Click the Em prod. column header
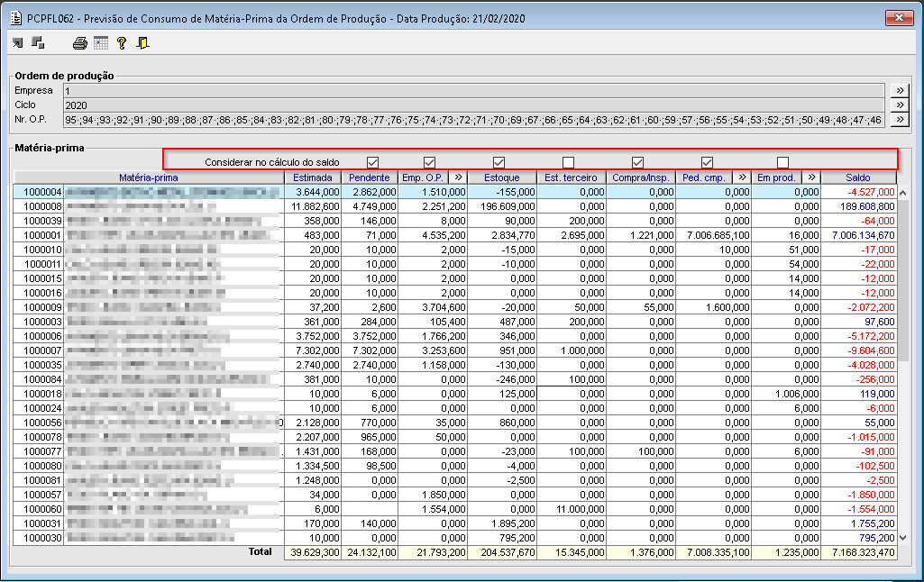 point(777,177)
